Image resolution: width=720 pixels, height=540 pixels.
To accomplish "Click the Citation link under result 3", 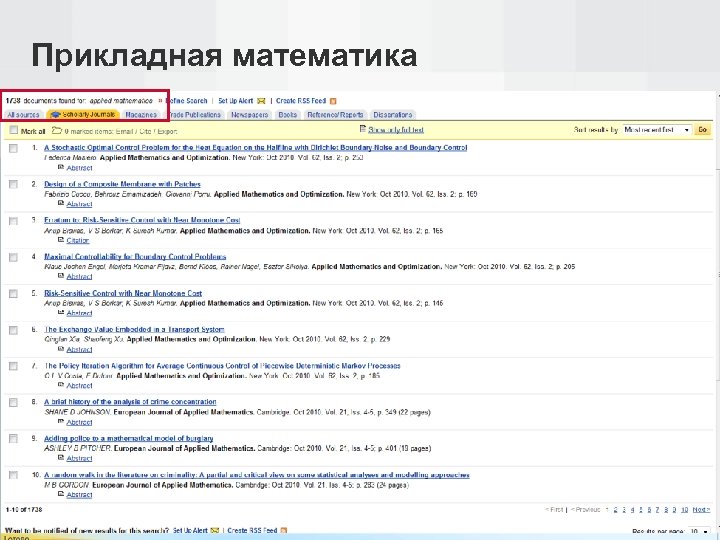I will click(x=78, y=241).
